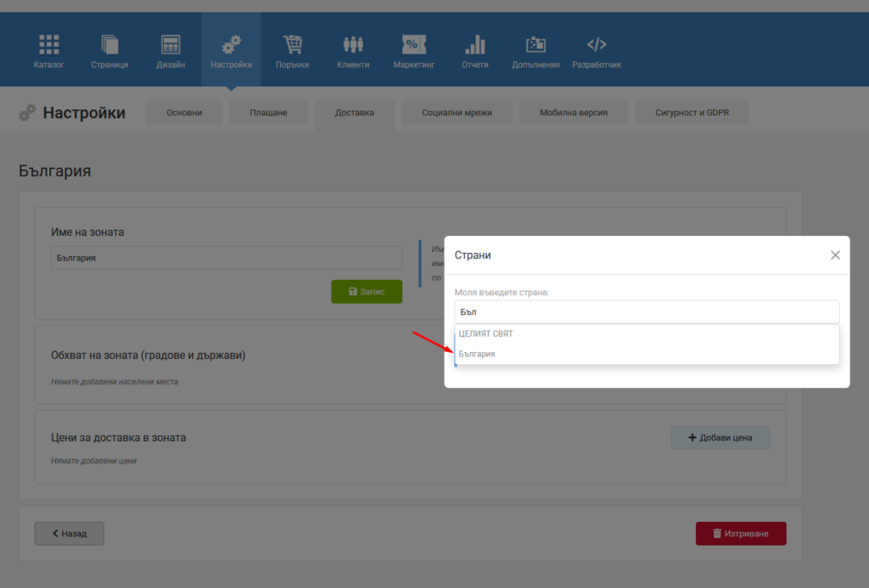The image size is (869, 588).
Task: Click the country search field with Бъл
Action: [x=647, y=312]
